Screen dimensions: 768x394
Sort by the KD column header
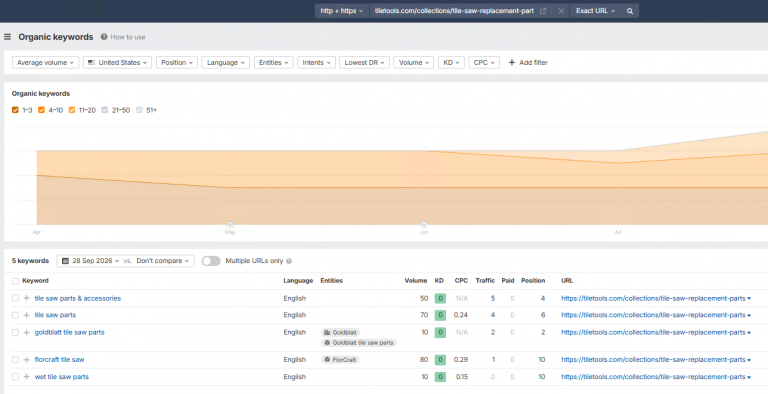439,281
